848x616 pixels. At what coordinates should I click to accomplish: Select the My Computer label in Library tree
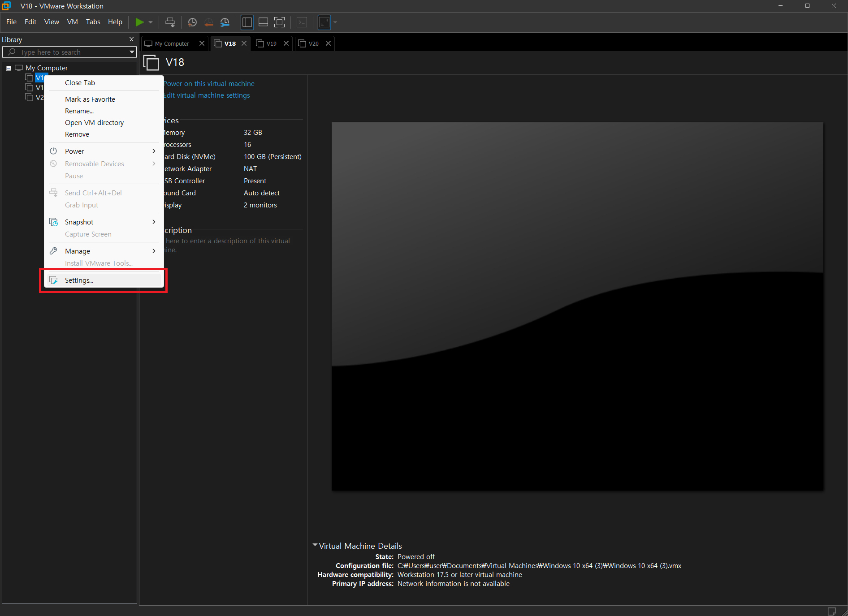tap(47, 68)
